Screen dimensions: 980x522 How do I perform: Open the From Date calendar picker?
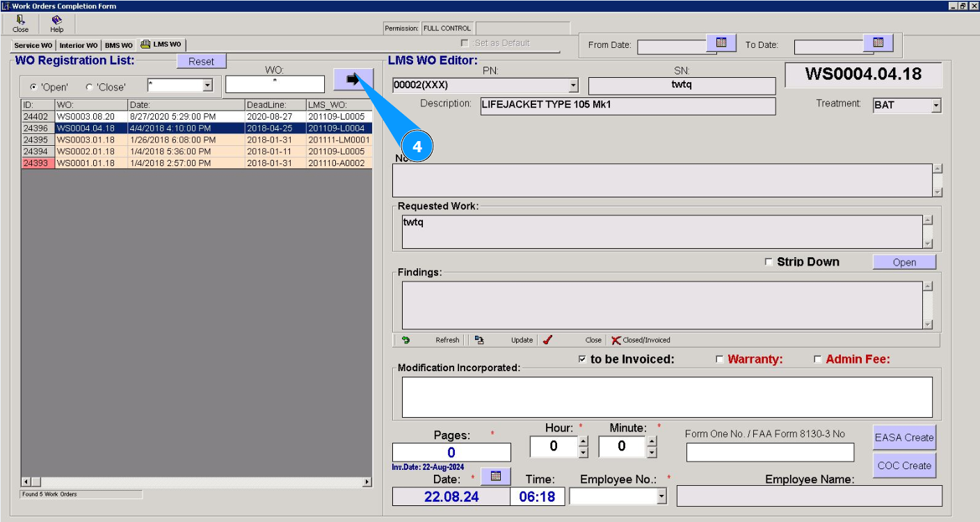pos(721,43)
